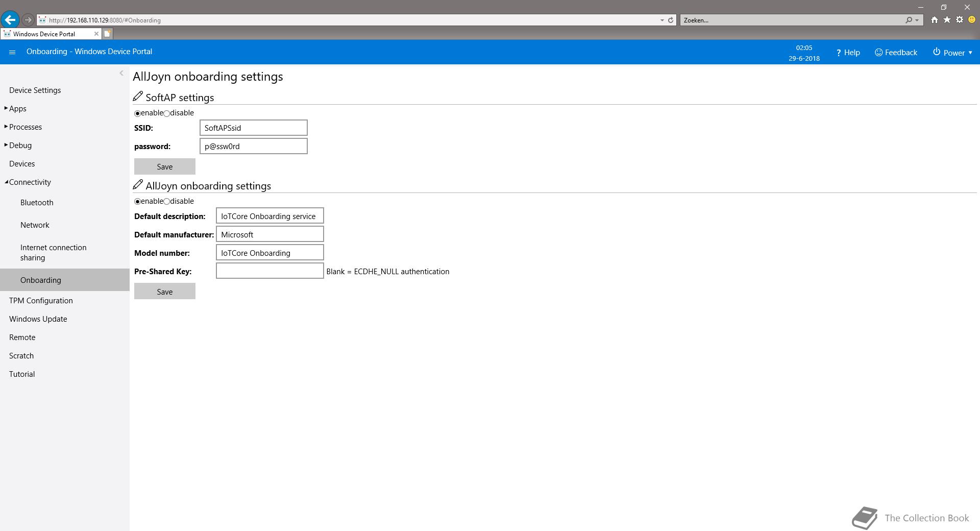Click the Pre-Shared Key field
The width and height of the screenshot is (980, 531).
tap(269, 271)
